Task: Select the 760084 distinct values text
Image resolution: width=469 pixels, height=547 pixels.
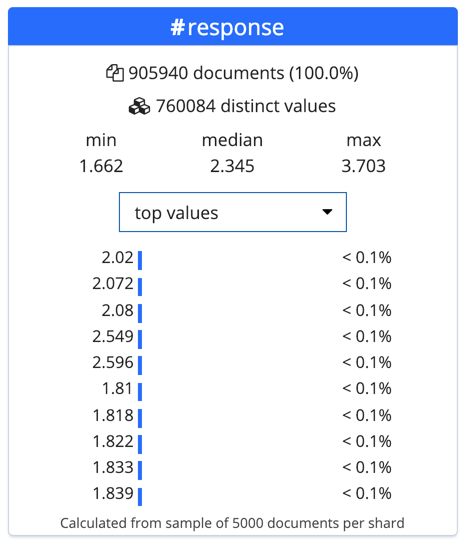Action: point(246,106)
